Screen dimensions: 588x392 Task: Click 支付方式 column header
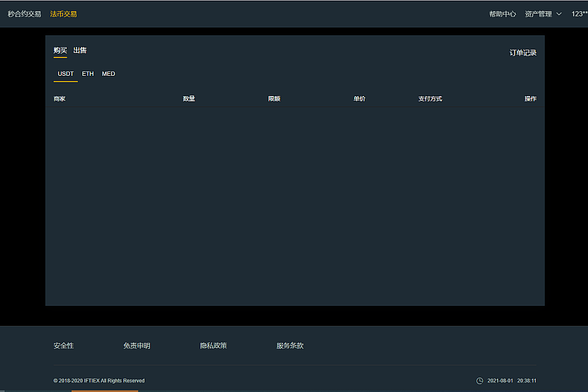430,99
